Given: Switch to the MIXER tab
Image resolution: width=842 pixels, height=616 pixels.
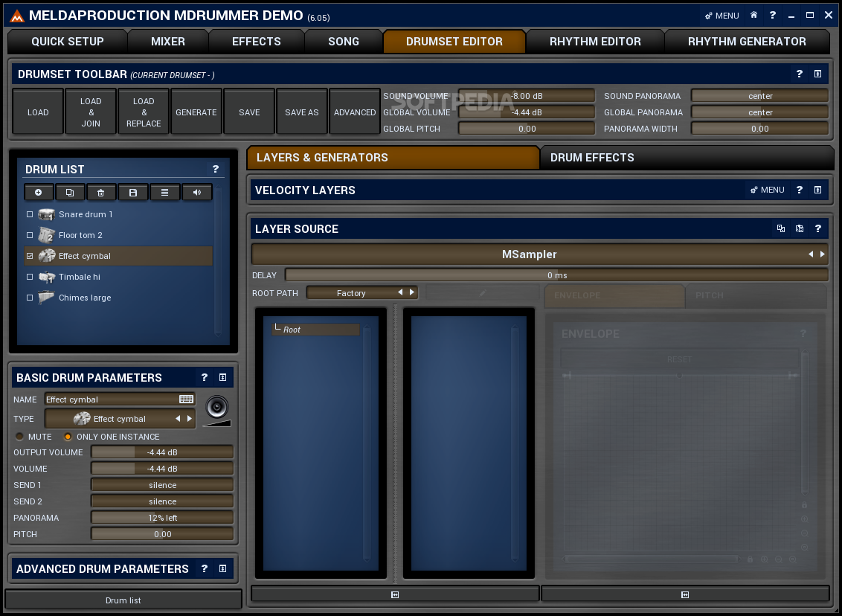Looking at the screenshot, I should click(168, 42).
